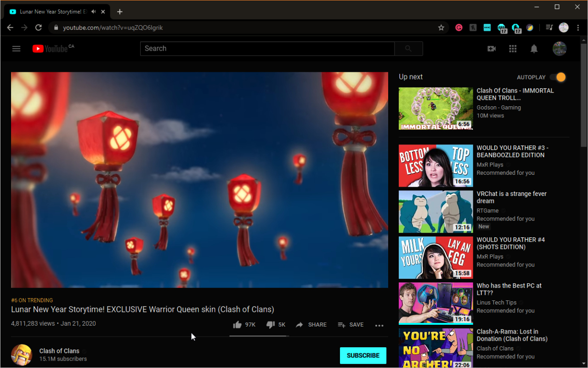Click the Godson - Gaming channel name

(499, 108)
